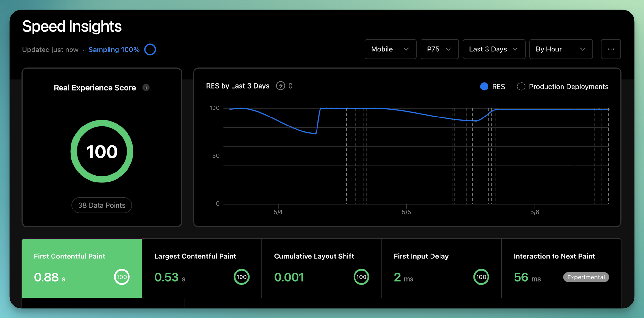Screen dimensions: 644x318
Task: Open the three-dots more options menu
Action: point(611,49)
